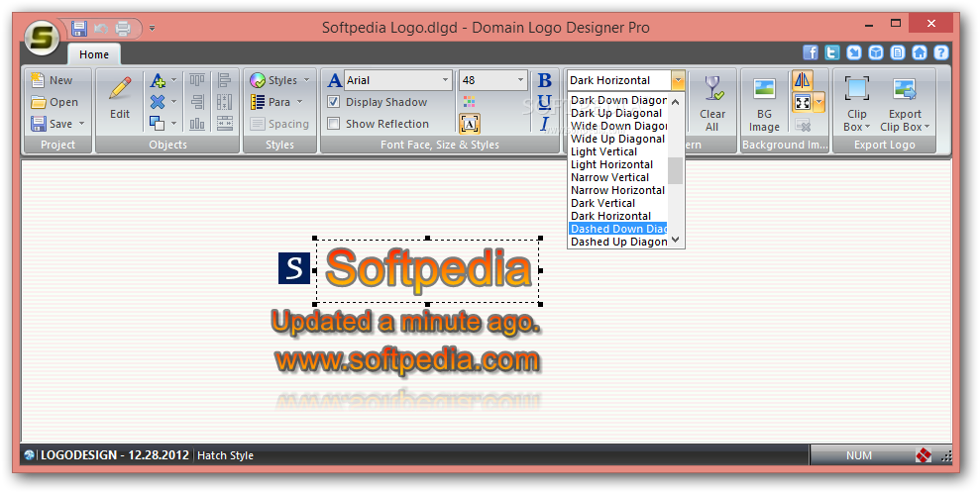Open the Para dropdown

(x=276, y=102)
